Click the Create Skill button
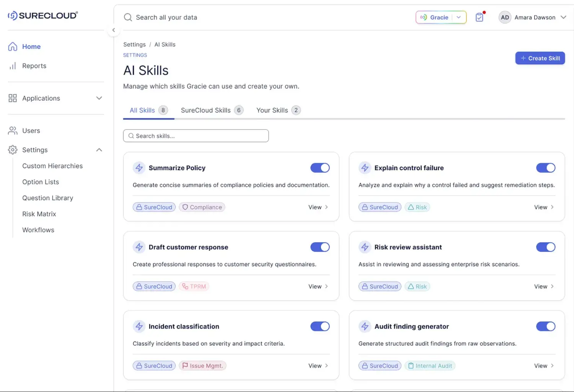The width and height of the screenshot is (574, 392). 540,58
